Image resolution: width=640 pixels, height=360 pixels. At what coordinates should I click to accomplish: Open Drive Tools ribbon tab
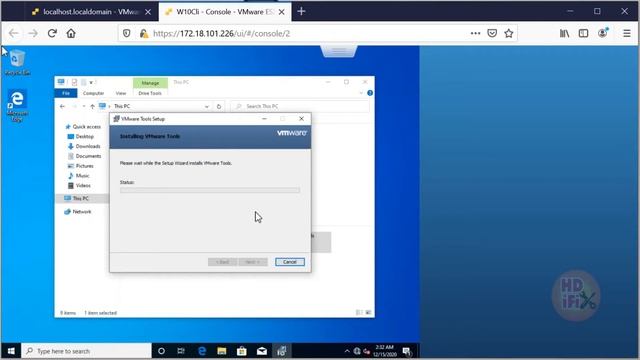coord(150,93)
